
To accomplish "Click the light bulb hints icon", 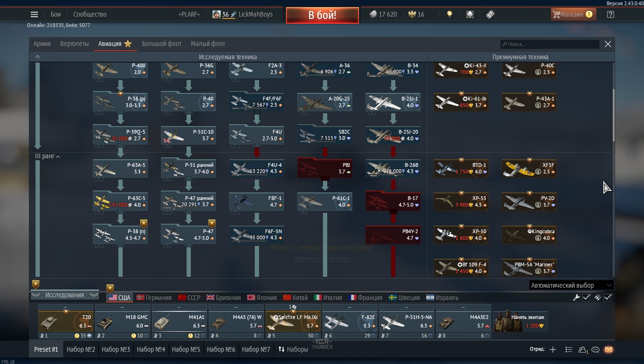I will coord(449,14).
